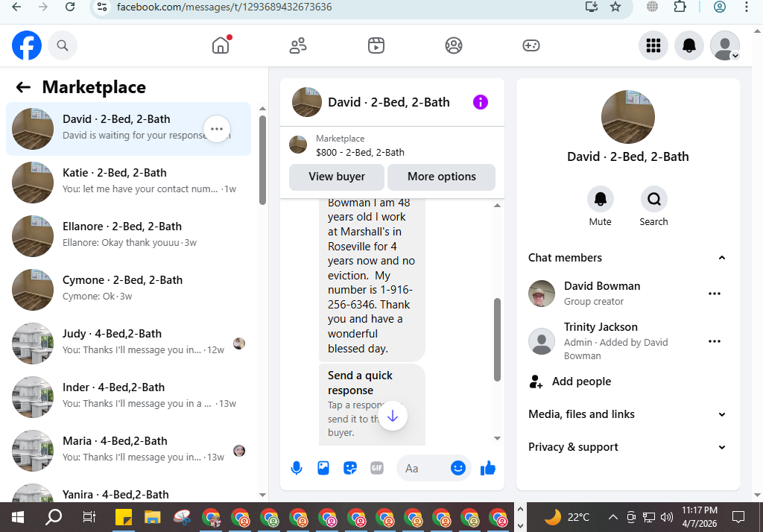The width and height of the screenshot is (763, 532).
Task: Click the jump-to-latest down arrow button
Action: coord(392,417)
